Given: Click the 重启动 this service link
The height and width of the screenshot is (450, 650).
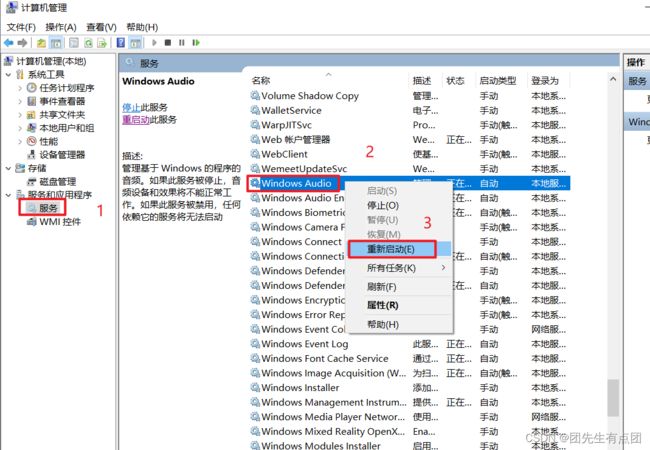Looking at the screenshot, I should point(136,120).
